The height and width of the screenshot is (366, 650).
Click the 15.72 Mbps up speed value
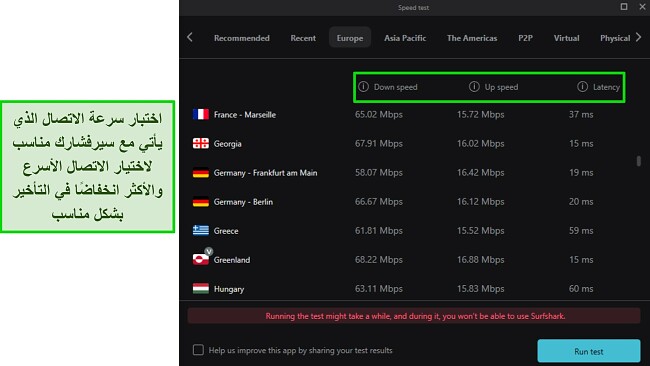point(480,114)
